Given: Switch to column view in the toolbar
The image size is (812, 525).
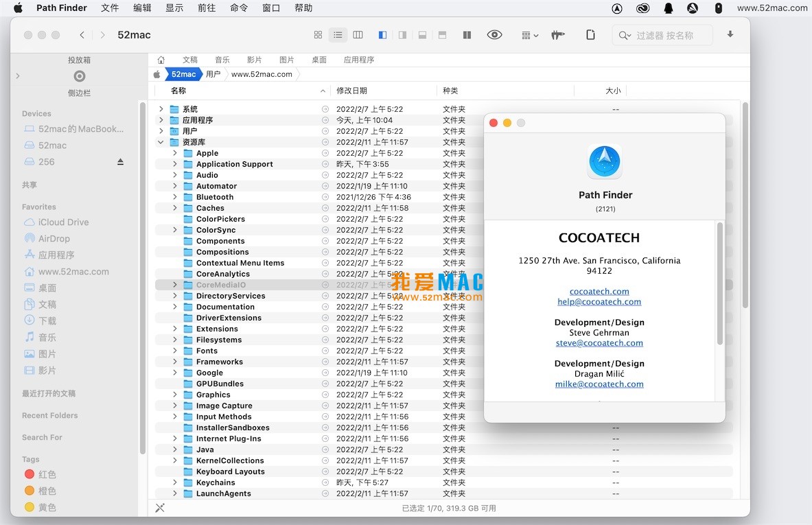Looking at the screenshot, I should pyautogui.click(x=358, y=35).
